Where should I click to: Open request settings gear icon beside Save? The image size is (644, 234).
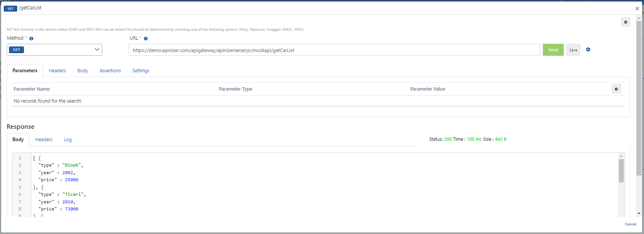pos(588,49)
